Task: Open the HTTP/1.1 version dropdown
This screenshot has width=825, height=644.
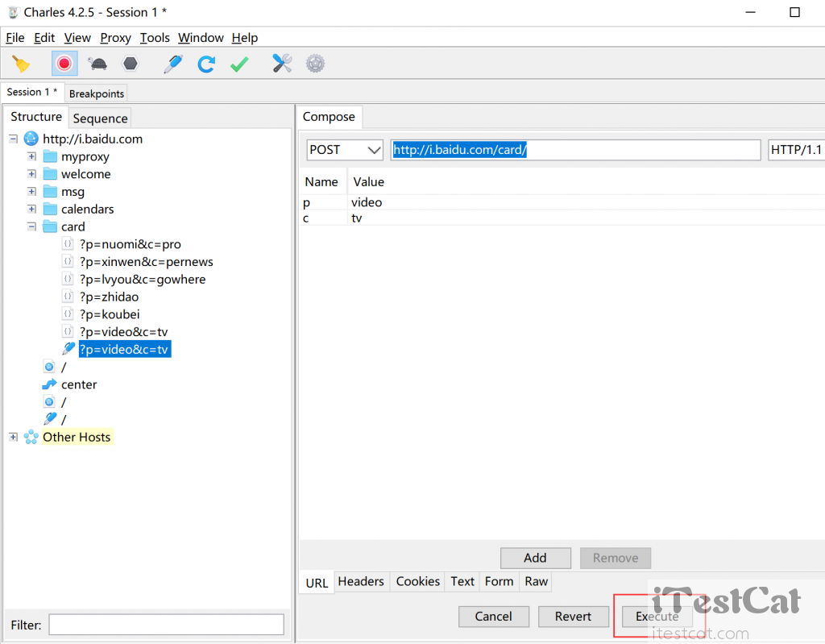Action: pyautogui.click(x=796, y=150)
